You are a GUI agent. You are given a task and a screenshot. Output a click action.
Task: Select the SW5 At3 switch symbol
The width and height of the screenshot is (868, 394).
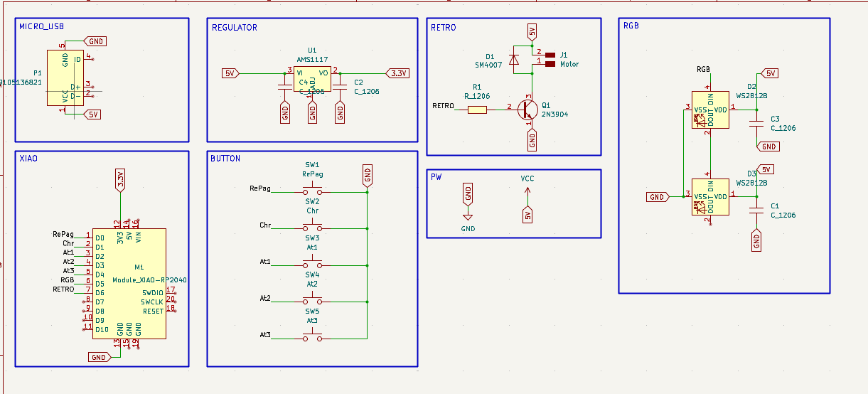(x=312, y=336)
